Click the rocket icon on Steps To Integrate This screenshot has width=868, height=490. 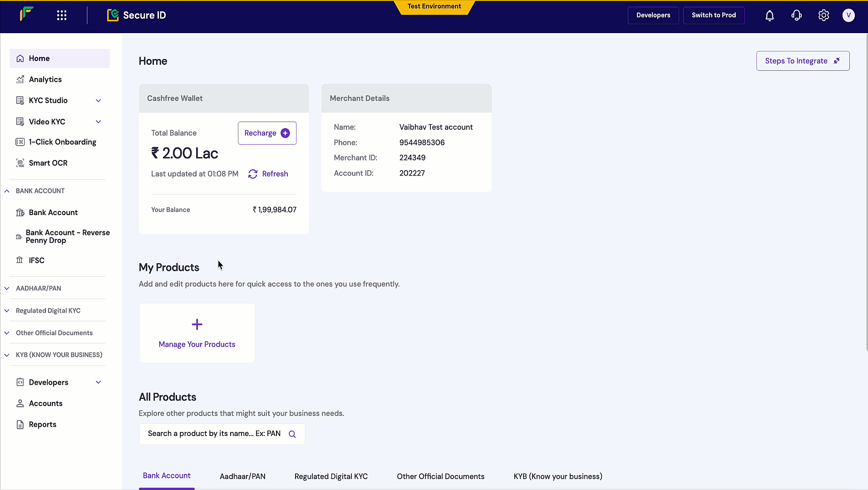pos(837,61)
